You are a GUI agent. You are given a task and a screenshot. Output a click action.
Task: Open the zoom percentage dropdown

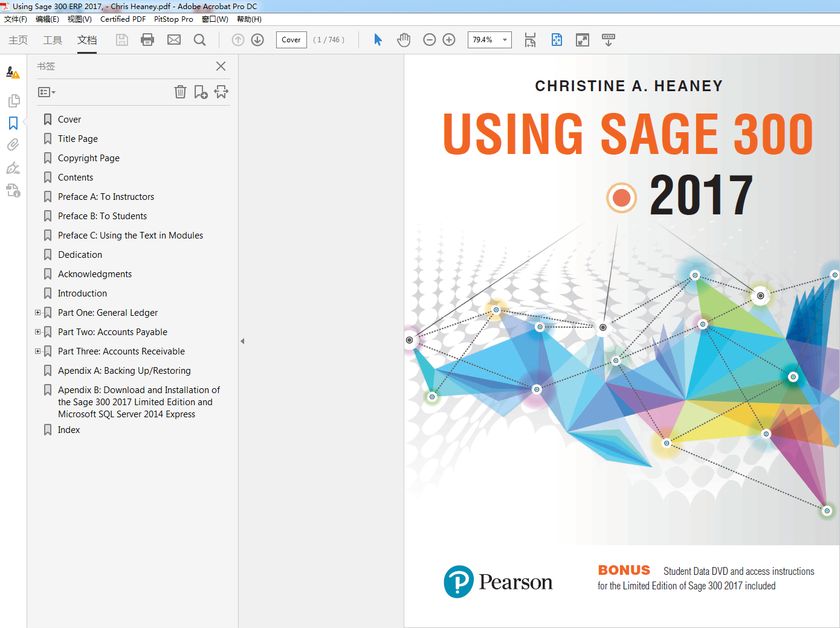[x=505, y=40]
